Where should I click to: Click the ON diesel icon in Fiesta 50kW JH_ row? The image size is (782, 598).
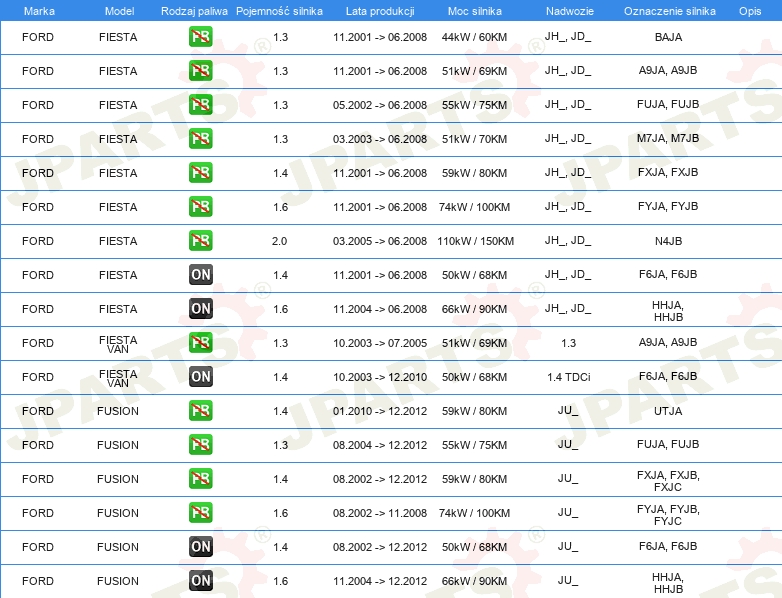tap(200, 274)
